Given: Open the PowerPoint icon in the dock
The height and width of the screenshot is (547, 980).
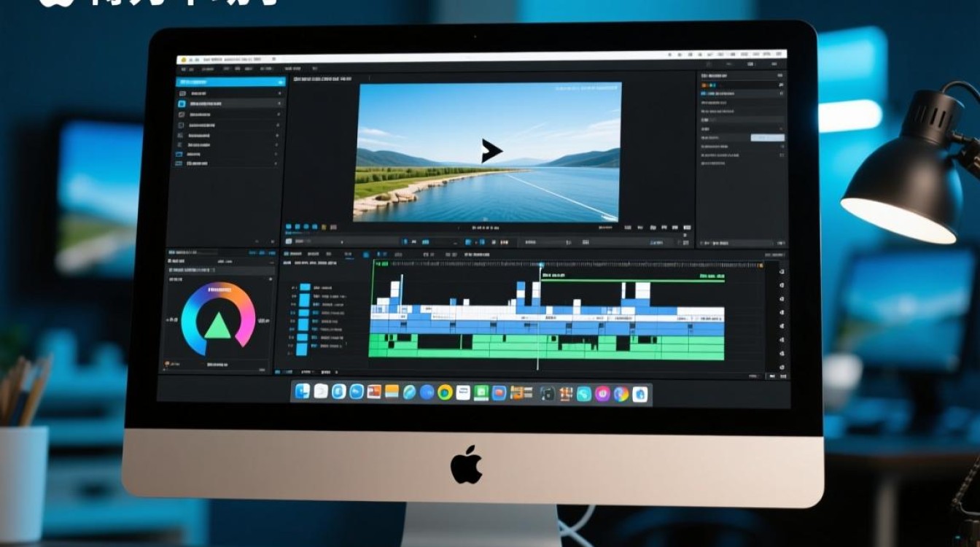Looking at the screenshot, I should click(374, 392).
